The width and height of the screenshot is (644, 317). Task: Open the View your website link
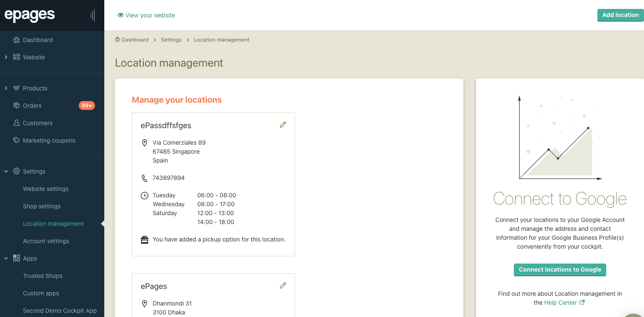point(150,15)
